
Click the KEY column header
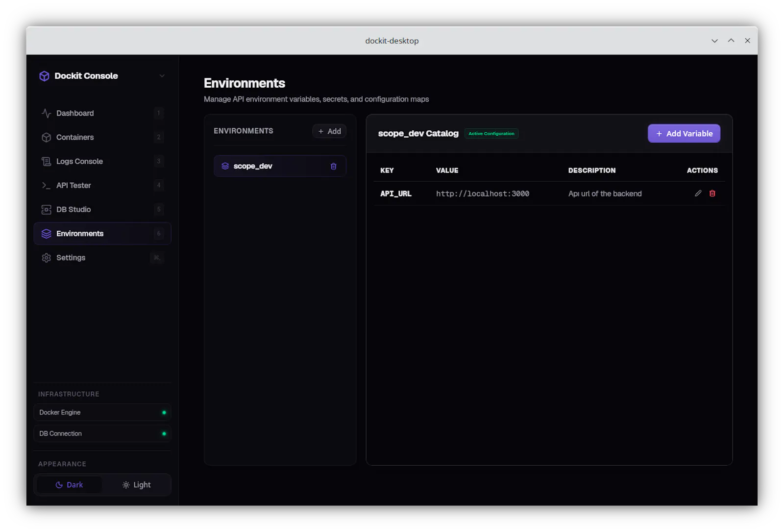coord(387,170)
